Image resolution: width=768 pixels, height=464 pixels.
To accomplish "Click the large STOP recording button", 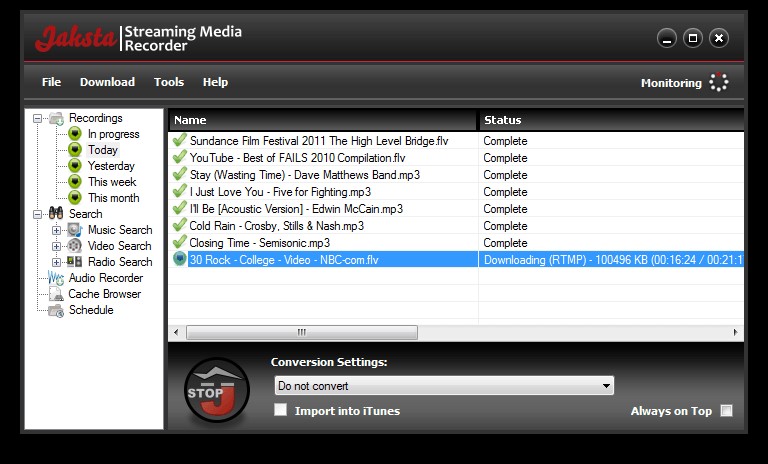I will point(216,391).
